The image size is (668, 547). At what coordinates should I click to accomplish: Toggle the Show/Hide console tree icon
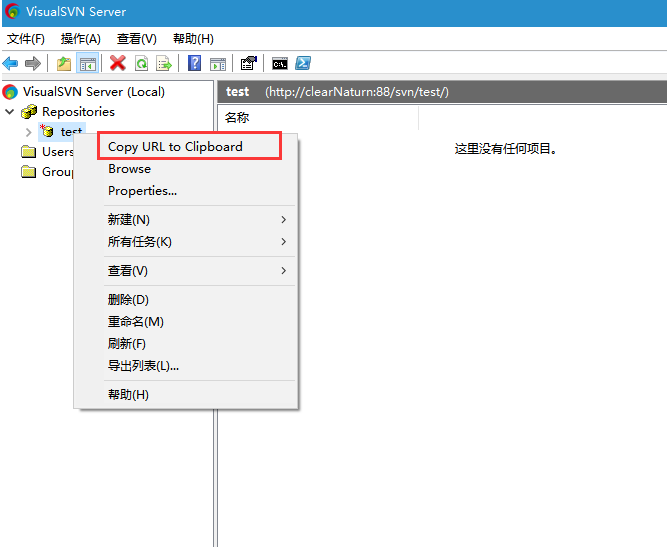point(88,63)
